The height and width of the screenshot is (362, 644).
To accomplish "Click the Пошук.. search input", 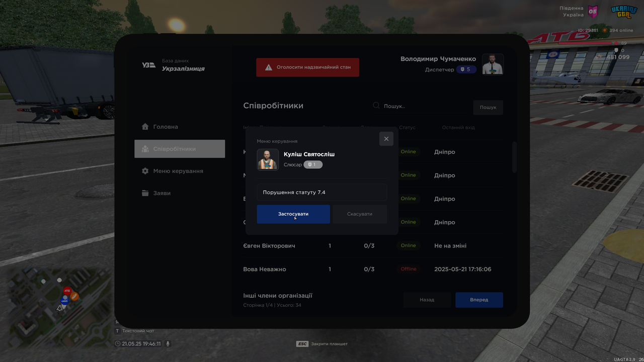I will tap(420, 106).
